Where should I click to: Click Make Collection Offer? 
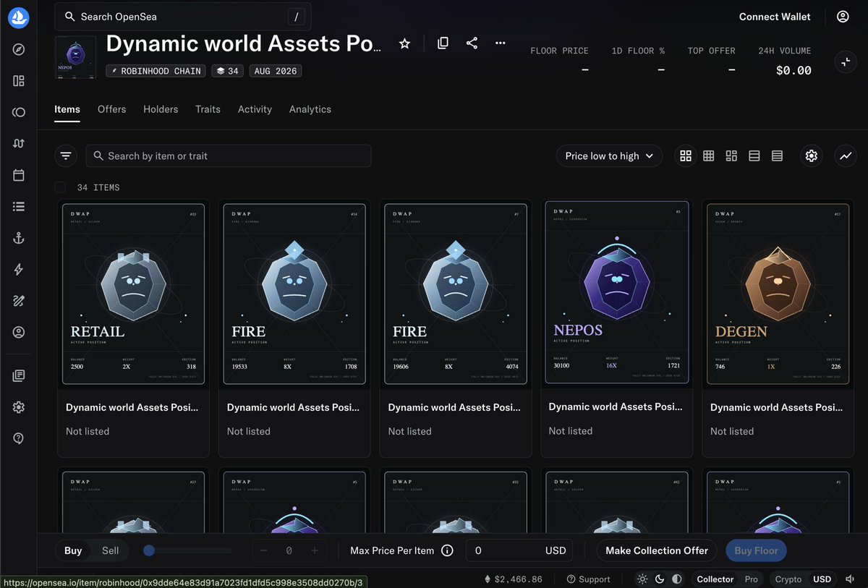[x=657, y=550]
